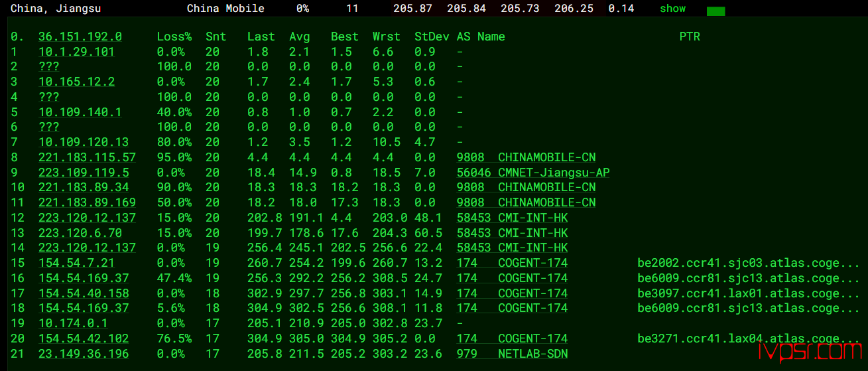
Task: Click the hop 10 AS link CHINAMOBILE-CN
Action: (x=526, y=187)
